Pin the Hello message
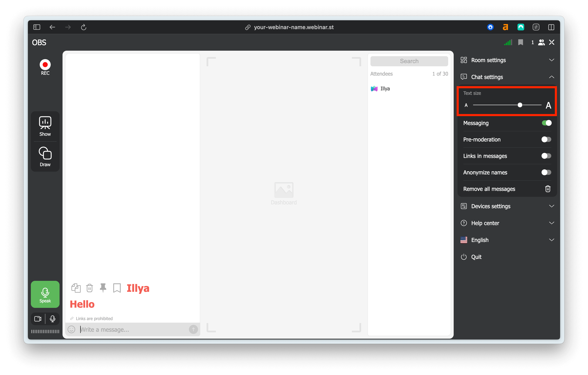The image size is (588, 375). coord(103,288)
